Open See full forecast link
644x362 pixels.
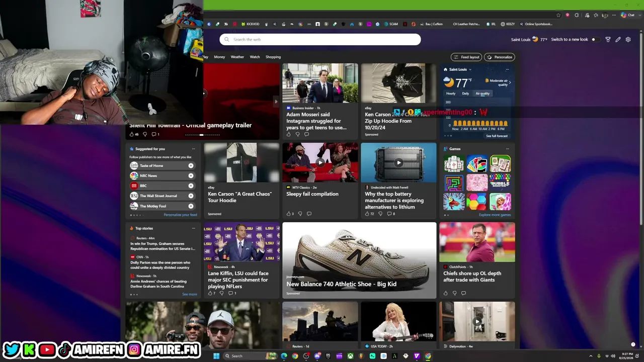tap(497, 136)
